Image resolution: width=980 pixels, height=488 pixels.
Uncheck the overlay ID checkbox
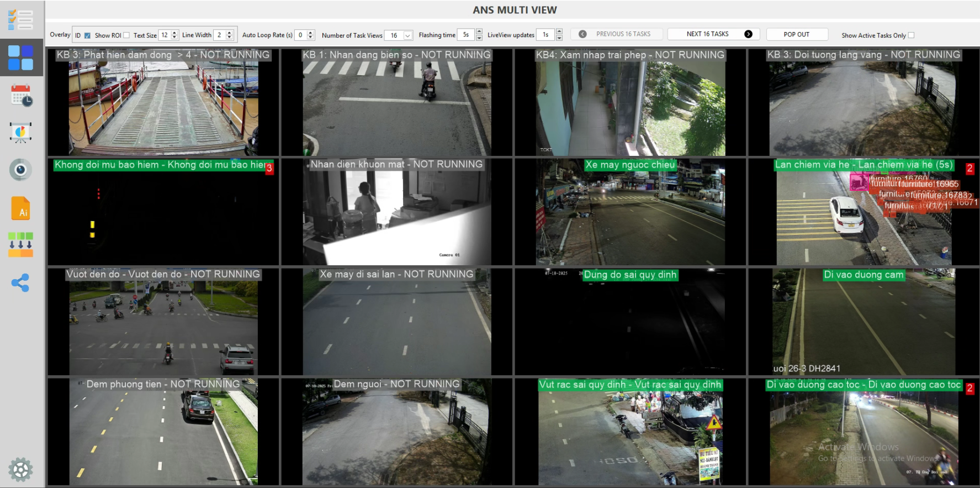[87, 35]
